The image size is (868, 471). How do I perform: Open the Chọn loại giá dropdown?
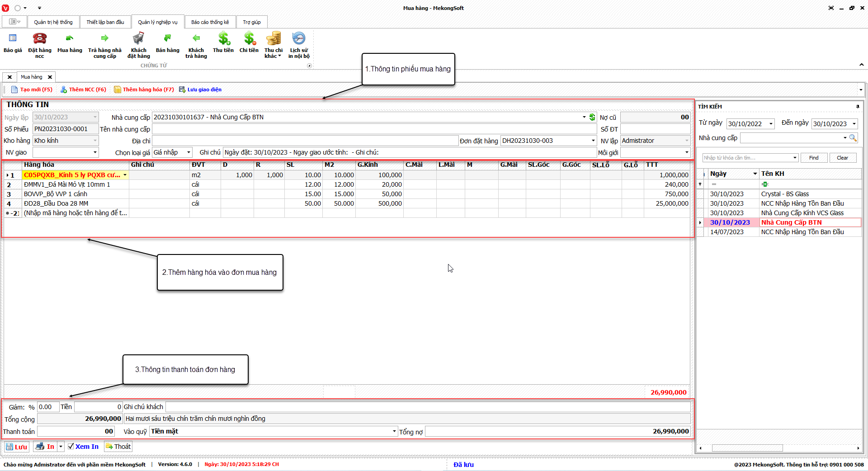pos(189,153)
